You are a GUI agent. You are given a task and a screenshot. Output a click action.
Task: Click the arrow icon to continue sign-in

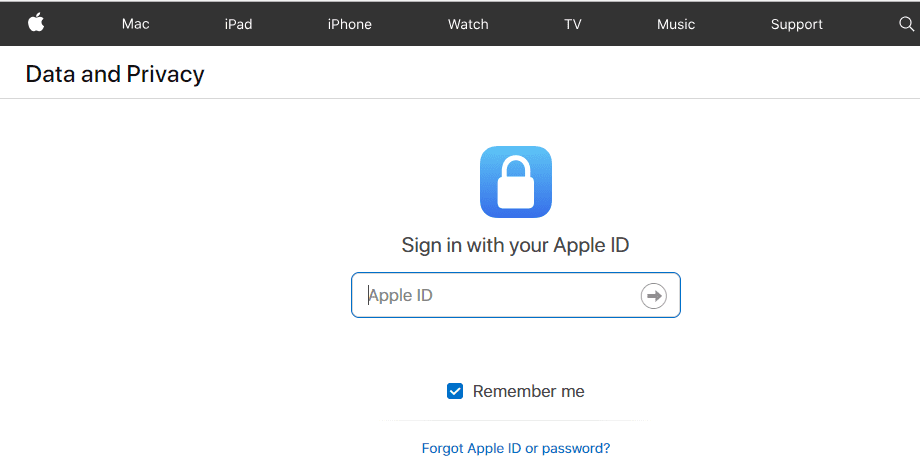654,296
